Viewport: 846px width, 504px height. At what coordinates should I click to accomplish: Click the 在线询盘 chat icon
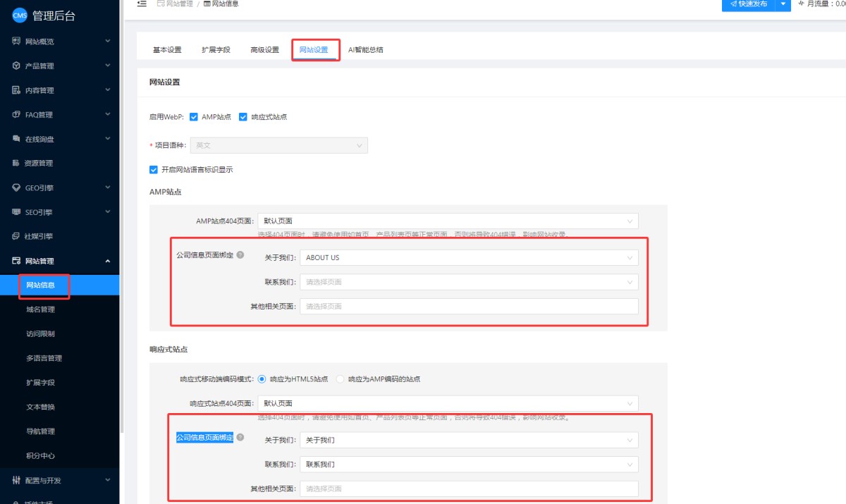click(16, 139)
